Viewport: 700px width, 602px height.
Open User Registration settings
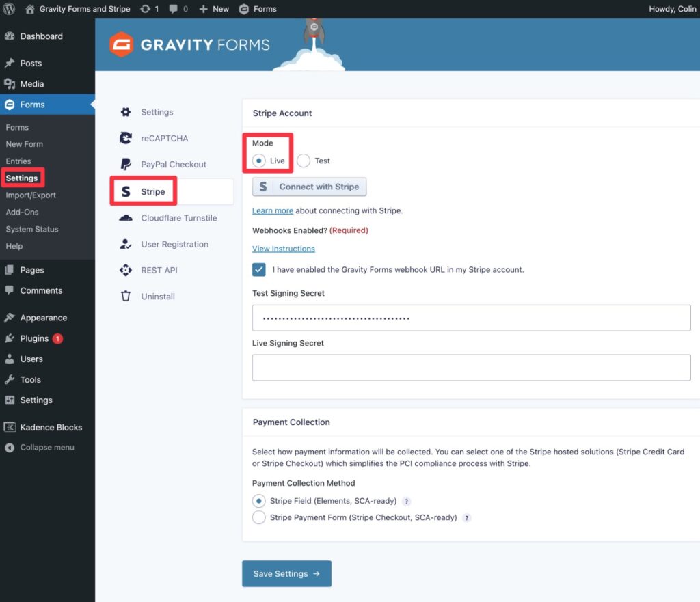pos(174,244)
